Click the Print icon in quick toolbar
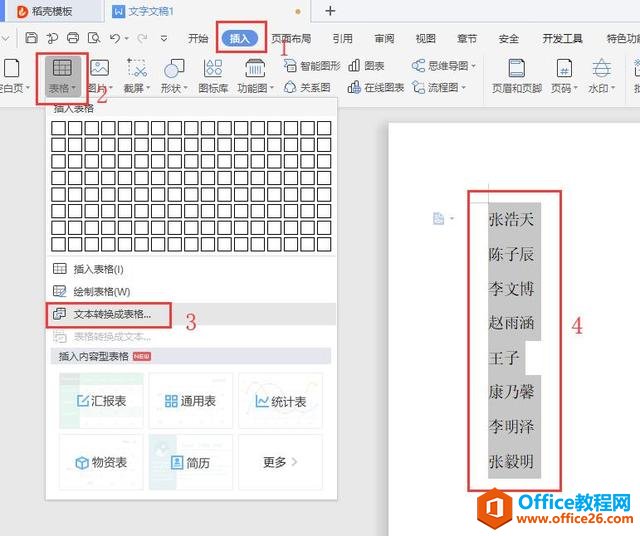 click(73, 38)
